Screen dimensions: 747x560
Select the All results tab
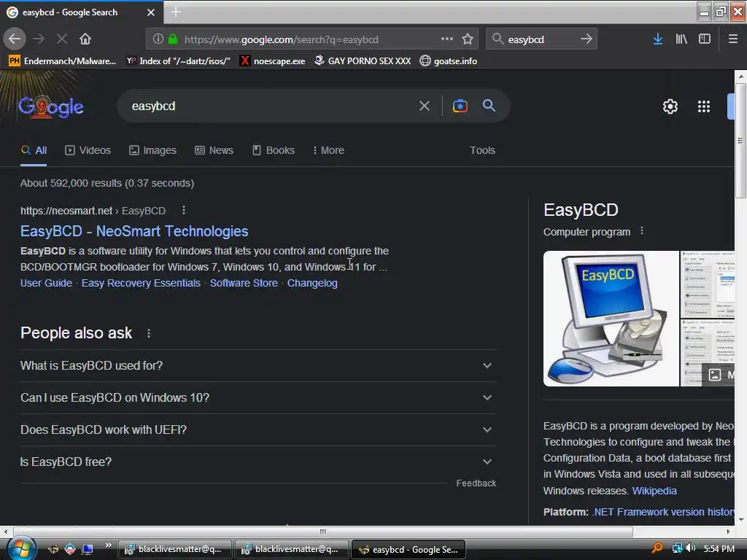(34, 150)
